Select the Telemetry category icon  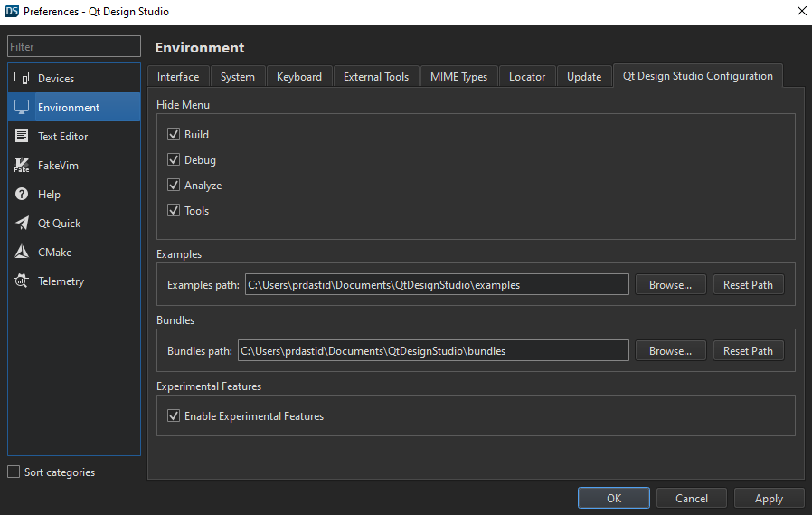click(x=22, y=281)
